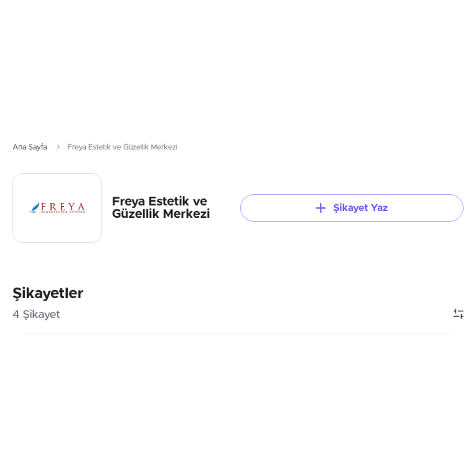The image size is (476, 476).
Task: Click the word Merkezi in the breadcrumb
Action: pos(164,147)
